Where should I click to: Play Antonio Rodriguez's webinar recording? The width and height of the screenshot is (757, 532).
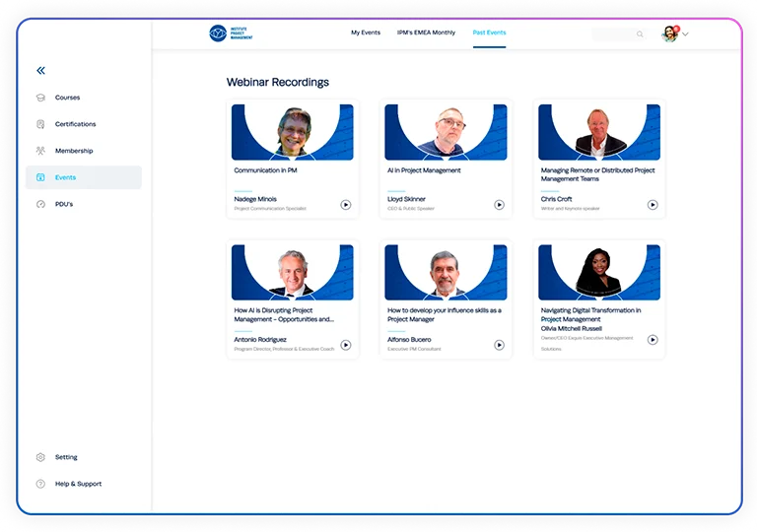pos(346,345)
